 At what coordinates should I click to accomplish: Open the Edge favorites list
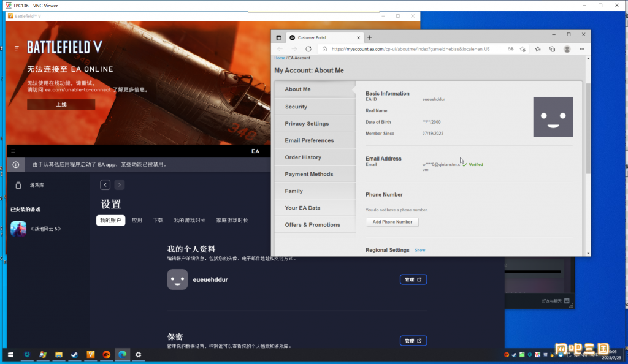point(538,49)
